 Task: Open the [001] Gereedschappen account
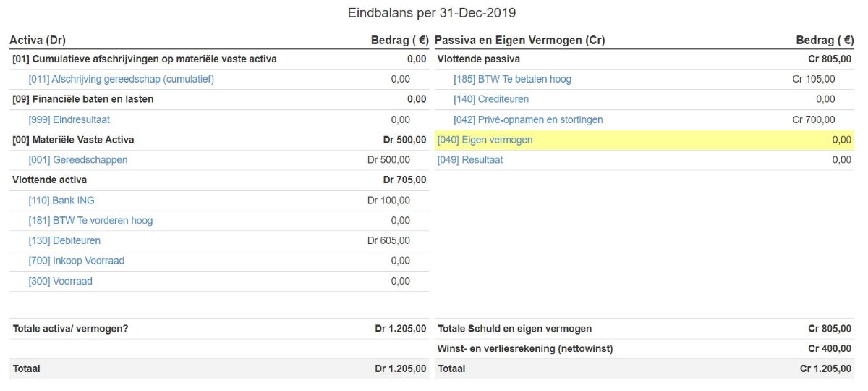coord(78,160)
